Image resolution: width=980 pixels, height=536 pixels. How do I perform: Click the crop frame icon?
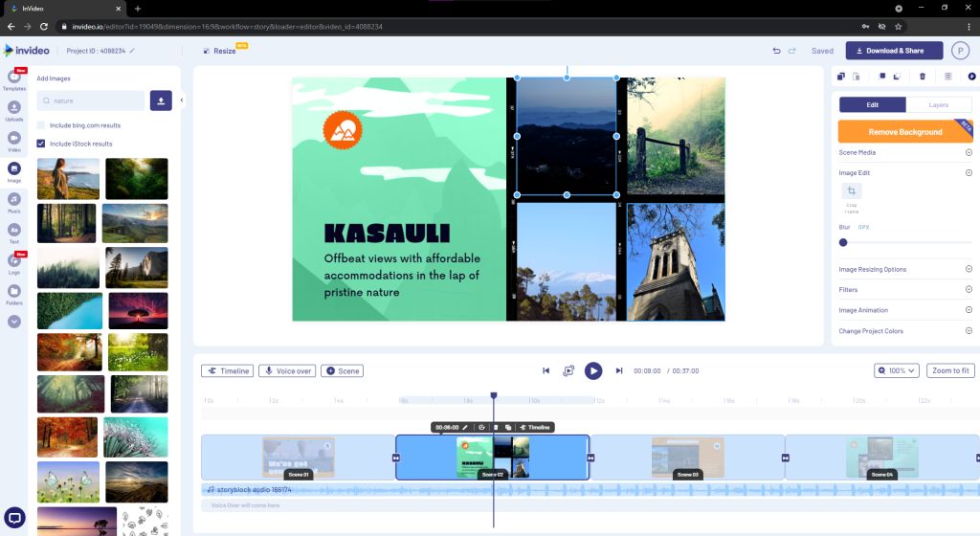click(851, 191)
